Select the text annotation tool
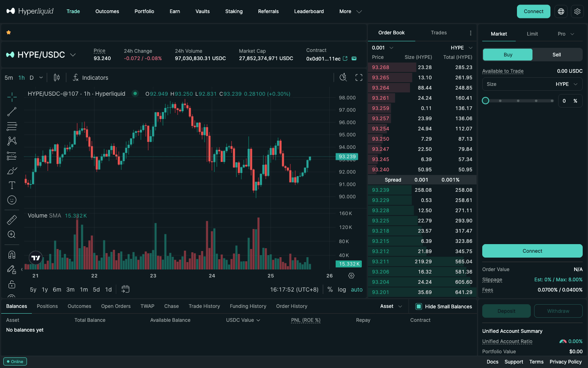 12,185
